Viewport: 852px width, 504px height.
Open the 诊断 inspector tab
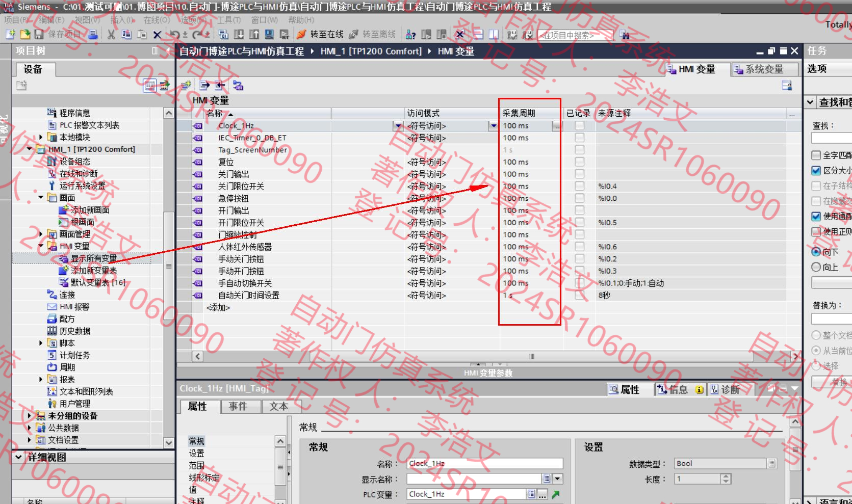pos(730,390)
